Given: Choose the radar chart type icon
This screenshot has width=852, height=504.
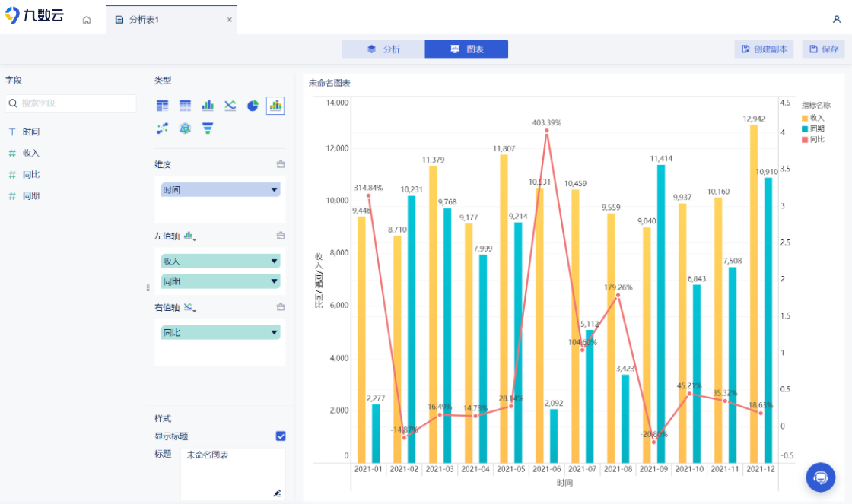Looking at the screenshot, I should coord(185,128).
